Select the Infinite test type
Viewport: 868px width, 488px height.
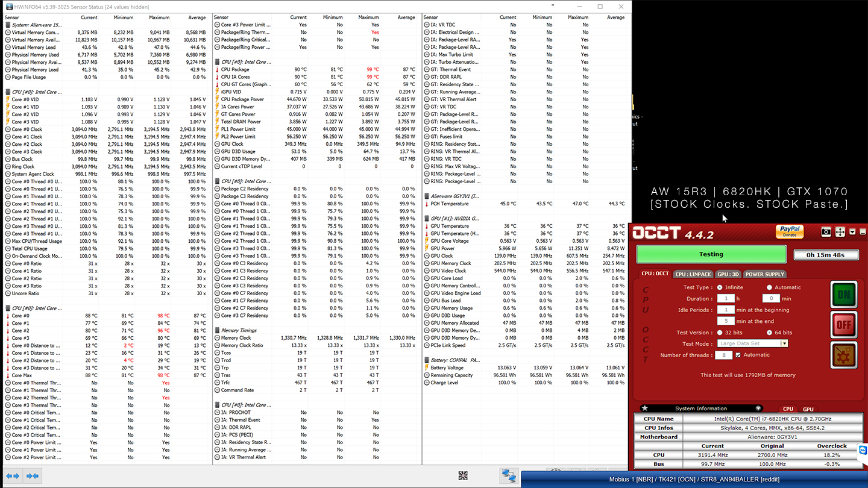pyautogui.click(x=720, y=287)
